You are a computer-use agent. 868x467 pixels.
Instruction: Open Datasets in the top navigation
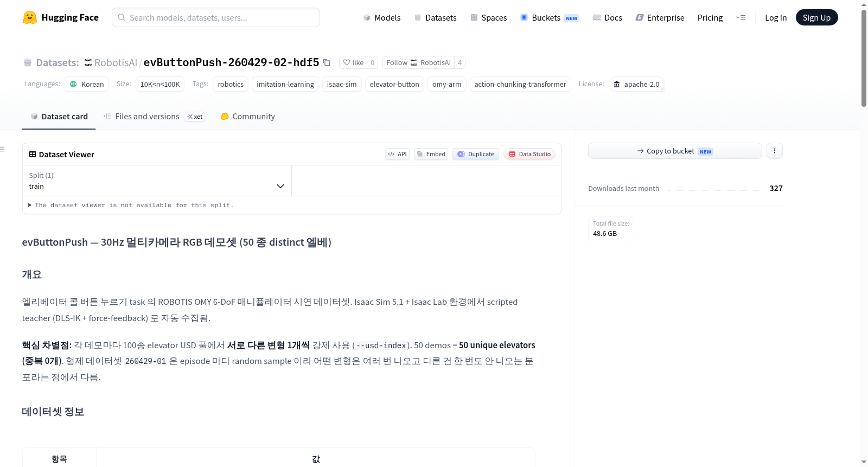coord(435,17)
